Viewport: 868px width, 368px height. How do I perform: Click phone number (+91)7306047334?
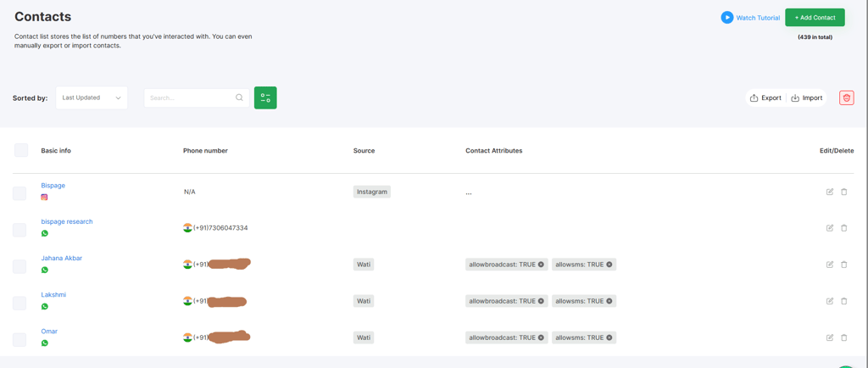(220, 228)
